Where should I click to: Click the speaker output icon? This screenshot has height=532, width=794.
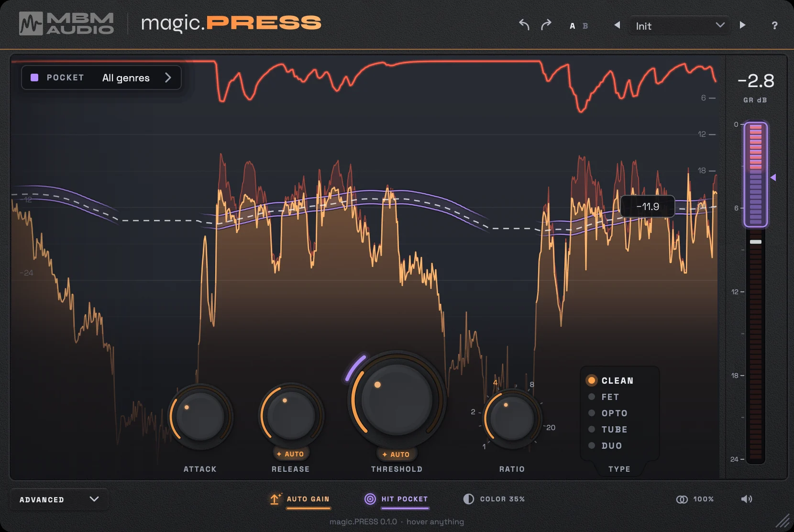pos(747,499)
